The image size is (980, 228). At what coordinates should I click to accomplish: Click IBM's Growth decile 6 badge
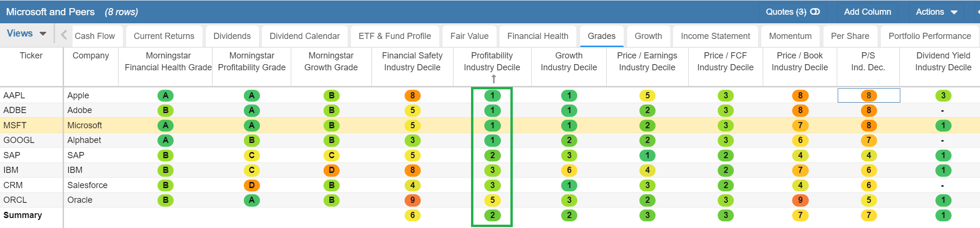click(x=569, y=170)
